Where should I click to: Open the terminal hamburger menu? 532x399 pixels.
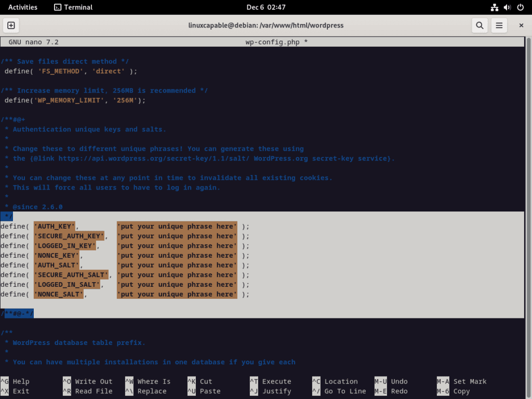500,25
